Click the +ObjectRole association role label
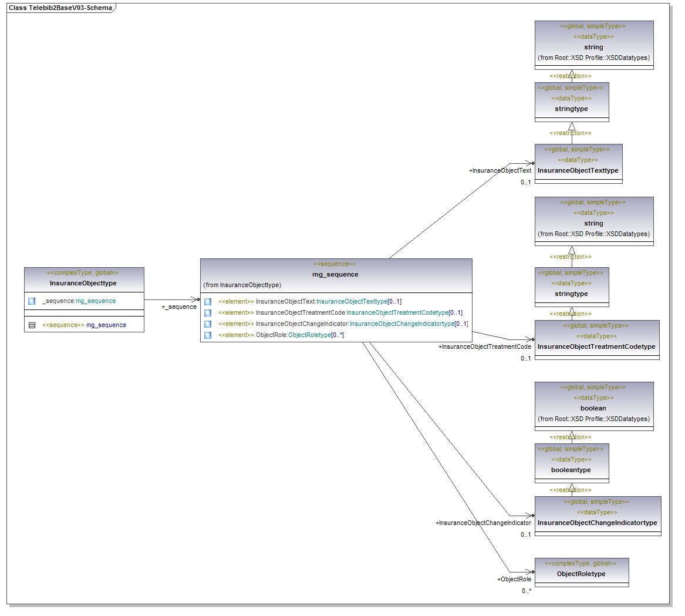 tap(514, 580)
